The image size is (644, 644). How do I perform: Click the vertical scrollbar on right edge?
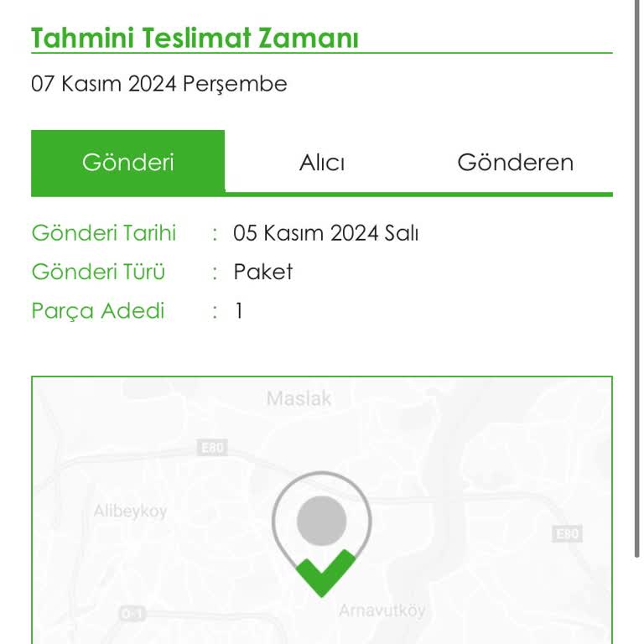637,279
